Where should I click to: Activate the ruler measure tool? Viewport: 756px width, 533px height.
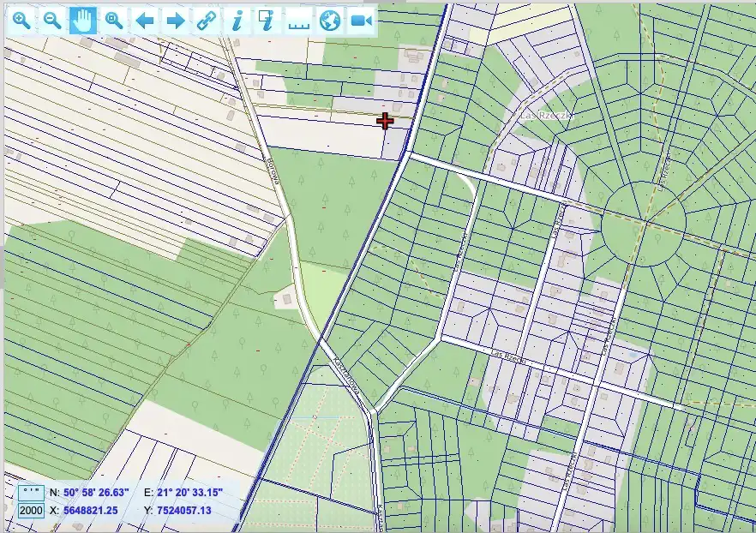pyautogui.click(x=298, y=21)
